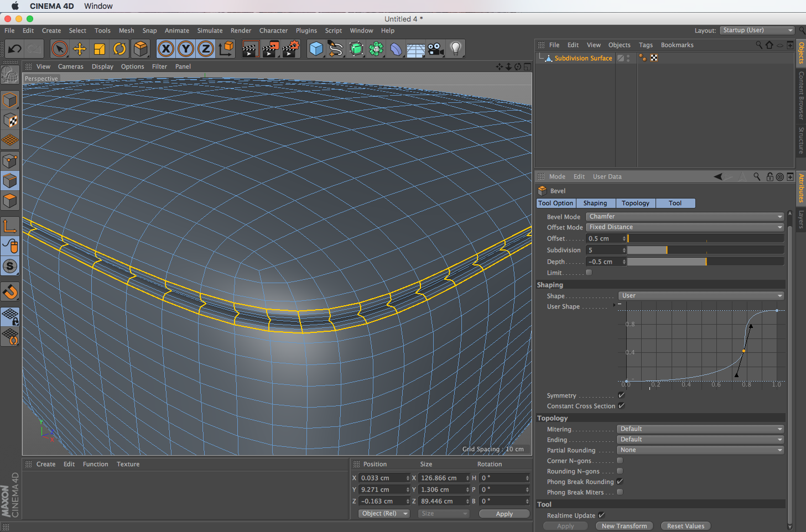Add a Cube primitive object
Viewport: 806px width, 532px height.
316,49
